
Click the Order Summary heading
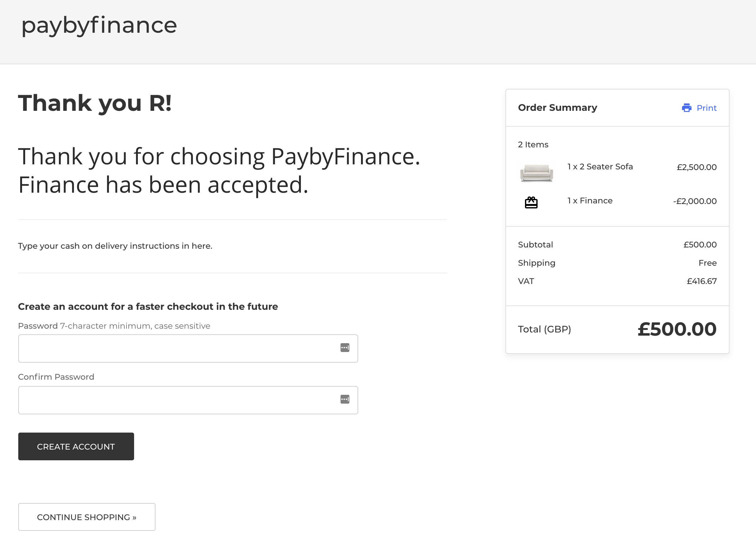click(x=557, y=108)
